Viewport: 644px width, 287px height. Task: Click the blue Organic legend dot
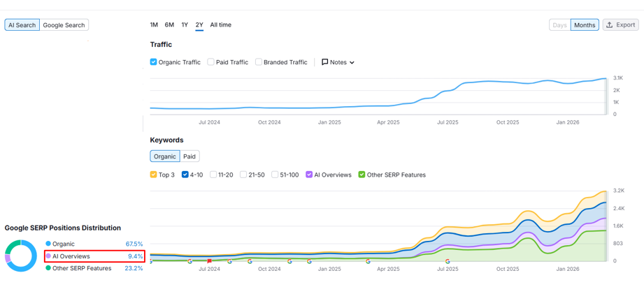(x=48, y=244)
